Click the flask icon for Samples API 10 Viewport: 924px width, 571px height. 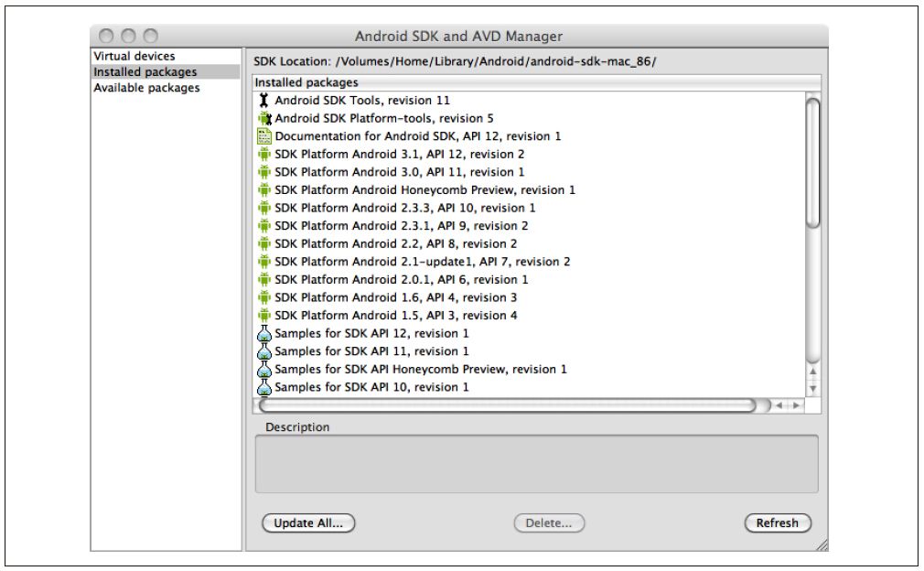click(264, 387)
